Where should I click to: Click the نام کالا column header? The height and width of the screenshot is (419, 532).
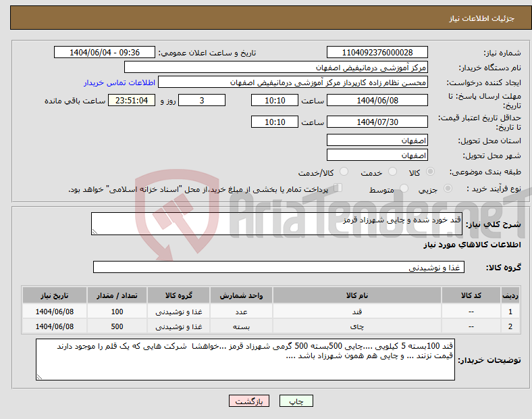[x=357, y=295]
